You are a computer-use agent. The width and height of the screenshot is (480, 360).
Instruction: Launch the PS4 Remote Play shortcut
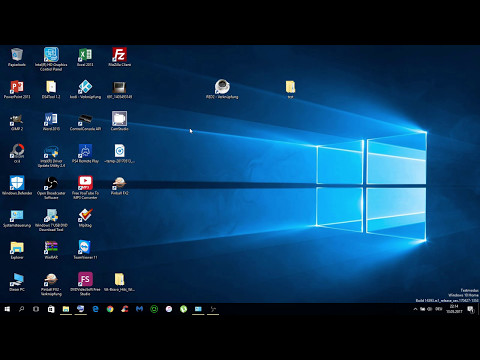pos(85,153)
